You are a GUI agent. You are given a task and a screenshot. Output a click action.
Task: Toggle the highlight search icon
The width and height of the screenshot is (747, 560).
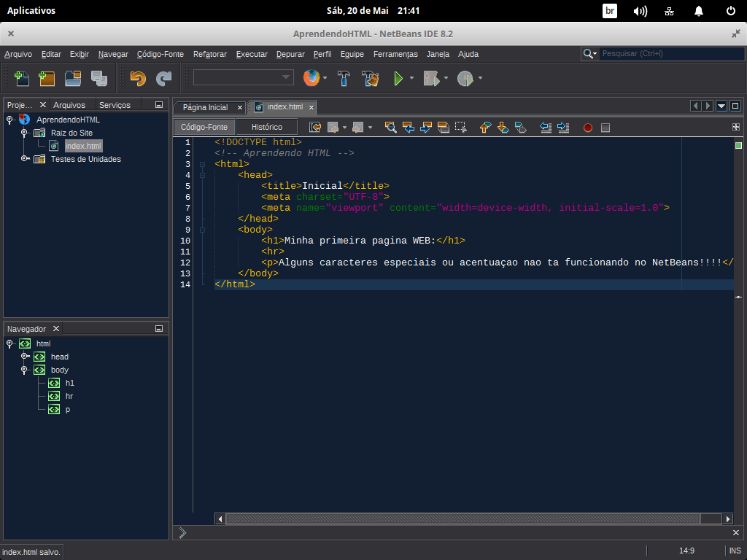[x=444, y=128]
